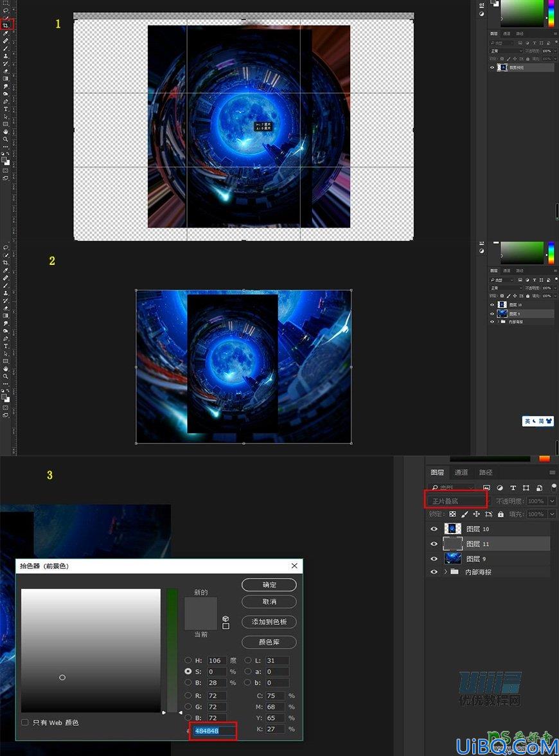Viewport: 559px width, 756px height.
Task: Click the moon icon on the IME bar
Action: (534, 422)
